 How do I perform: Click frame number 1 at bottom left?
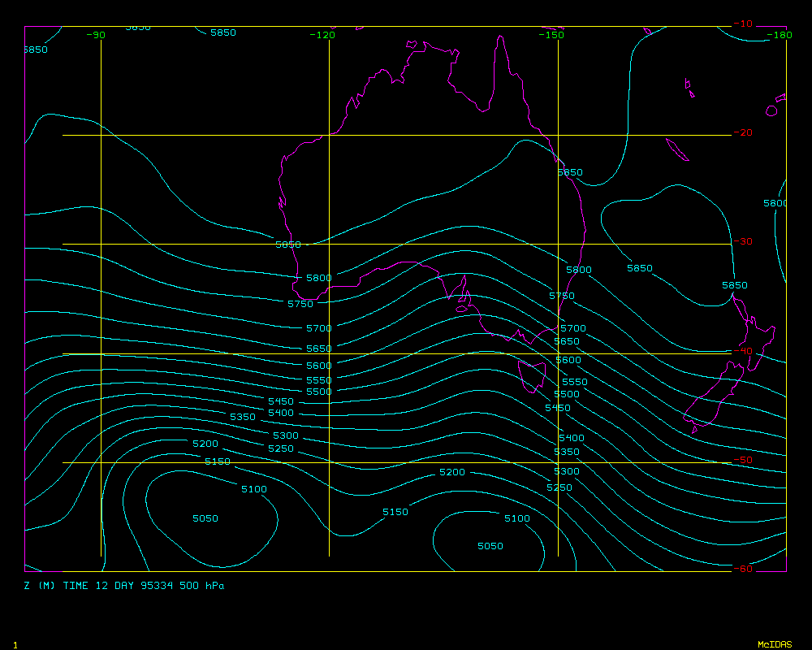[15, 644]
